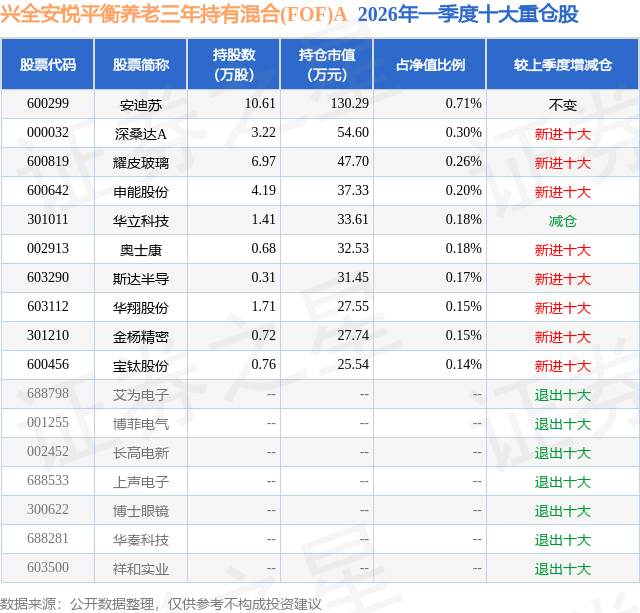Click holding value 130.29

pos(350,103)
